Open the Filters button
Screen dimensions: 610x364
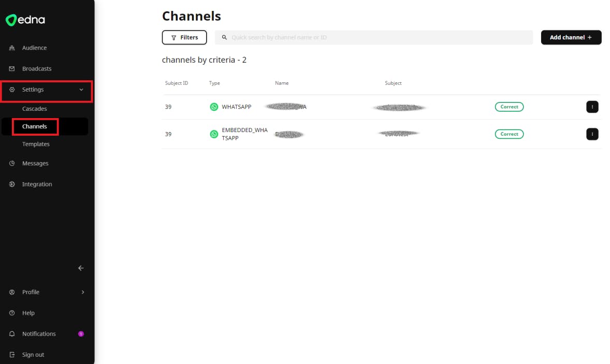pos(184,37)
